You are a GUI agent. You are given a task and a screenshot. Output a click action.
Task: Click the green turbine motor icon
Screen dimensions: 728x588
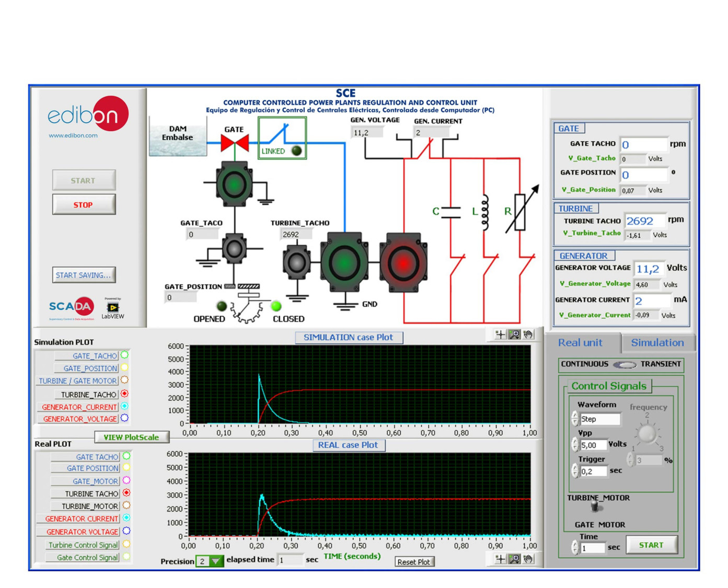click(x=344, y=262)
